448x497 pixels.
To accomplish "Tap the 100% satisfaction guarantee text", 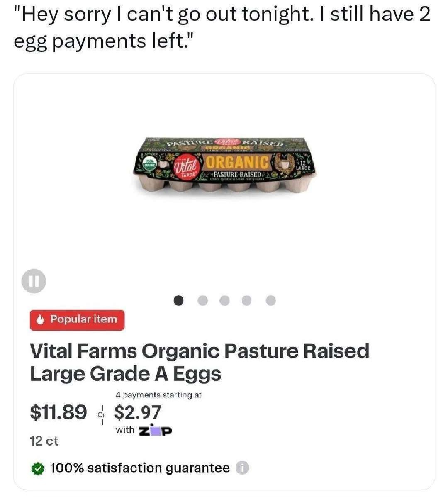I will (140, 468).
